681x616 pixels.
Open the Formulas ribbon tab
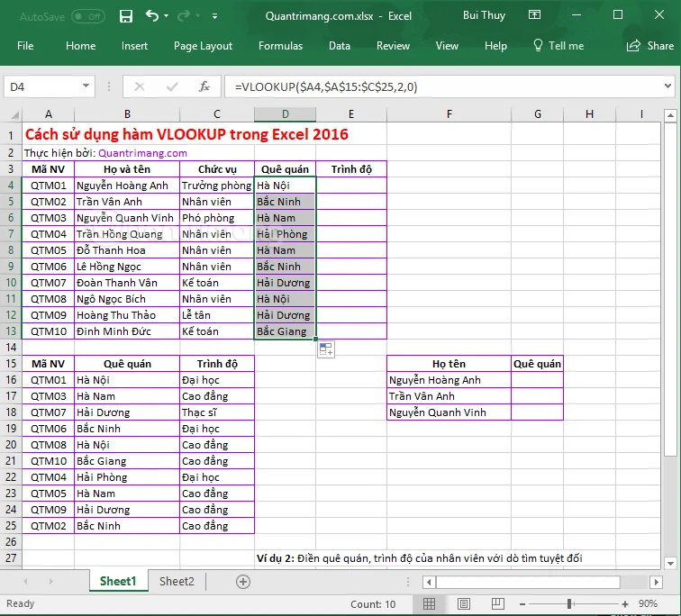coord(280,46)
